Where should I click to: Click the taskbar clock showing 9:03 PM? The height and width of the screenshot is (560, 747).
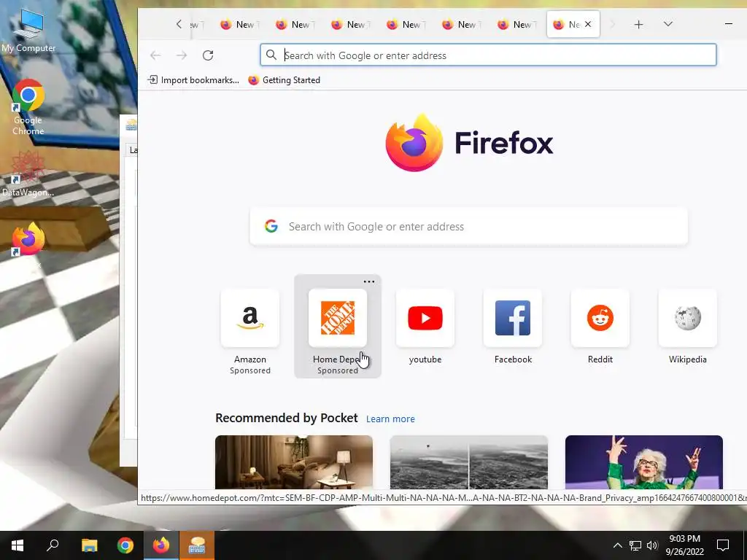click(684, 545)
